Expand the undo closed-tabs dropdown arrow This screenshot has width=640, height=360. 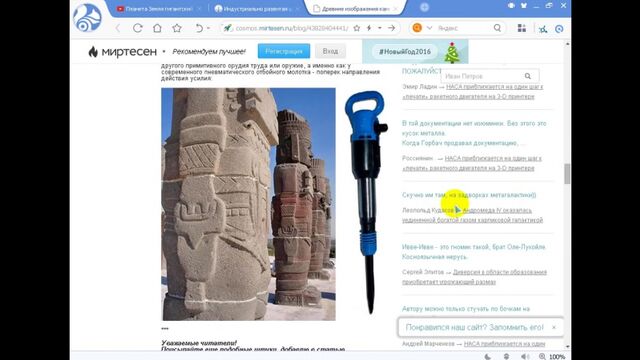(x=208, y=28)
